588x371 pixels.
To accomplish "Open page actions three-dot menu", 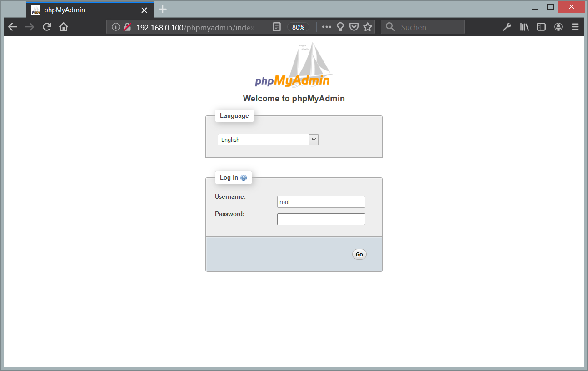I will [x=327, y=27].
